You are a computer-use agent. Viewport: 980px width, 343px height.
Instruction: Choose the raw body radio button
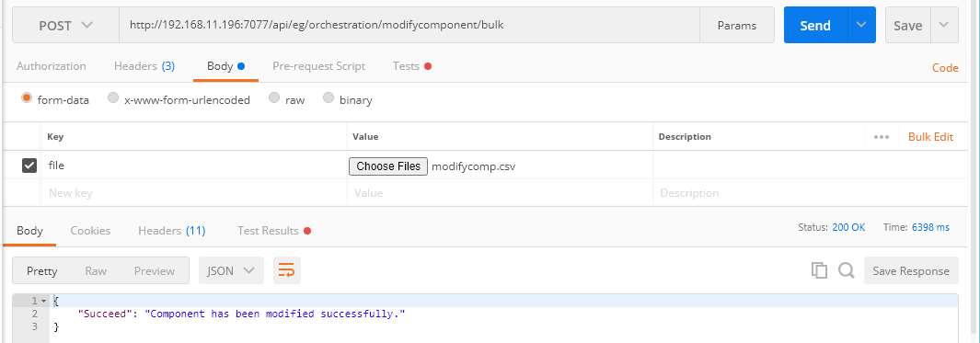point(273,98)
